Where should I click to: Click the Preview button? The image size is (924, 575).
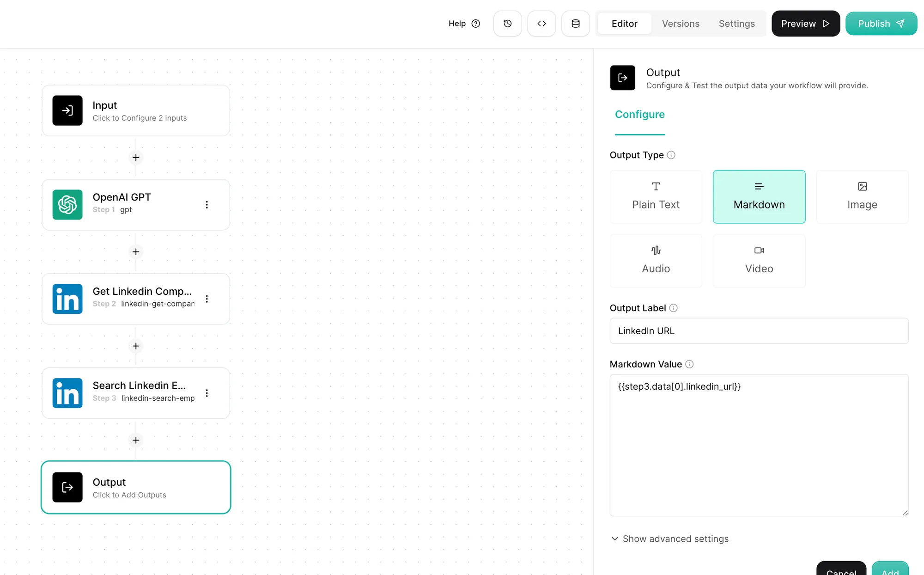click(805, 24)
